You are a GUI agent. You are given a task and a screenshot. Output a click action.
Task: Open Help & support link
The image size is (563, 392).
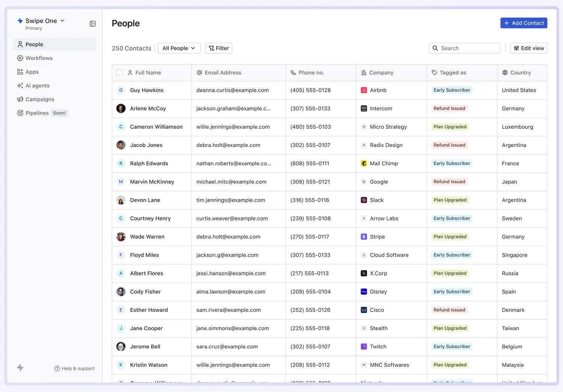pyautogui.click(x=74, y=368)
